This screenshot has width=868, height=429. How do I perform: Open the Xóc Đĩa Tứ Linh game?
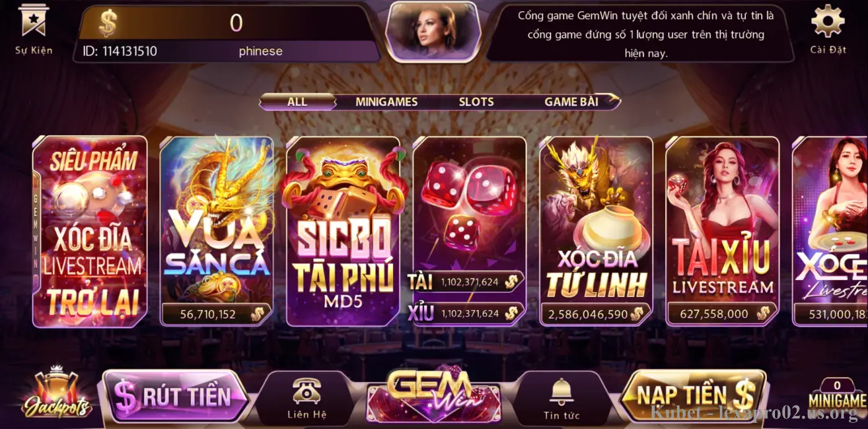click(x=596, y=231)
